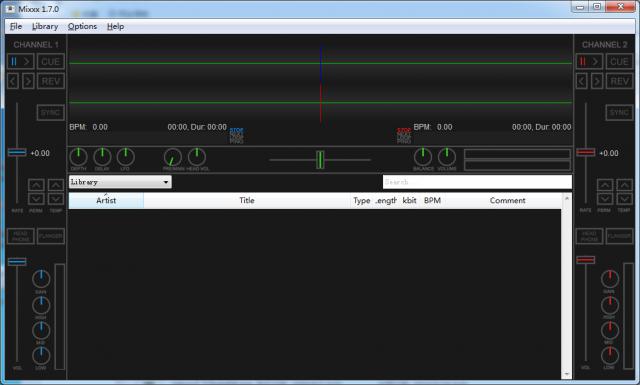Open the Options menu
The image size is (640, 385).
click(82, 26)
